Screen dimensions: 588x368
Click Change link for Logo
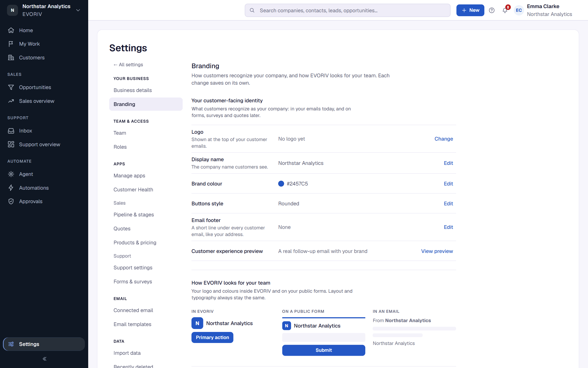pyautogui.click(x=444, y=139)
